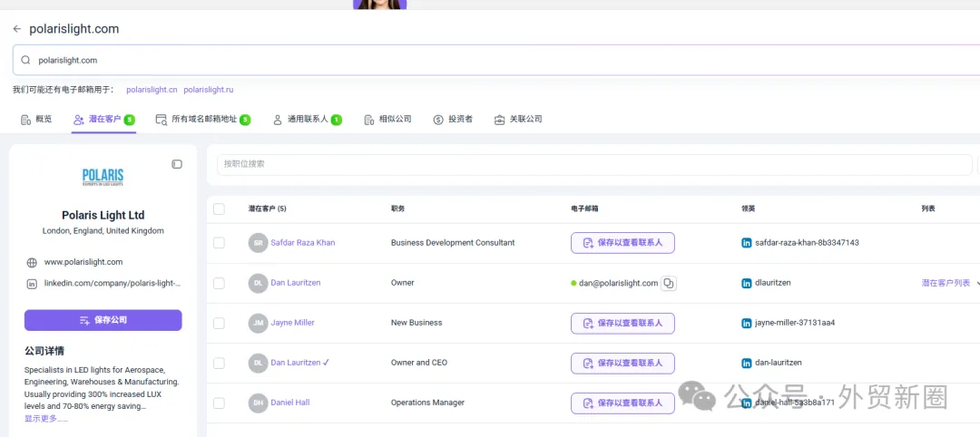
Task: Click LinkedIn icon beside dan-lauritzen
Action: pyautogui.click(x=746, y=364)
